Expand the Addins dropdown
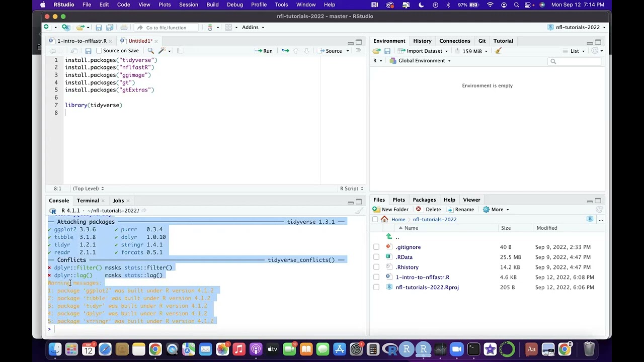Viewport: 644px width, 362px height. tap(253, 27)
